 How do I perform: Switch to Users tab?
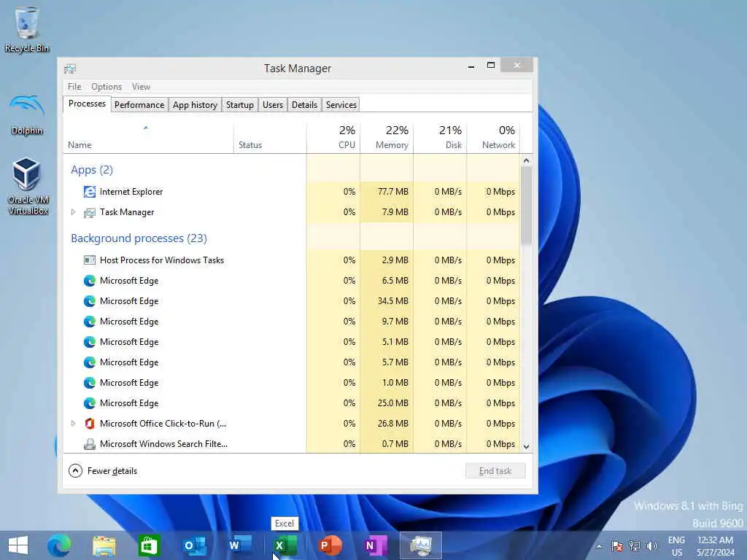tap(273, 105)
